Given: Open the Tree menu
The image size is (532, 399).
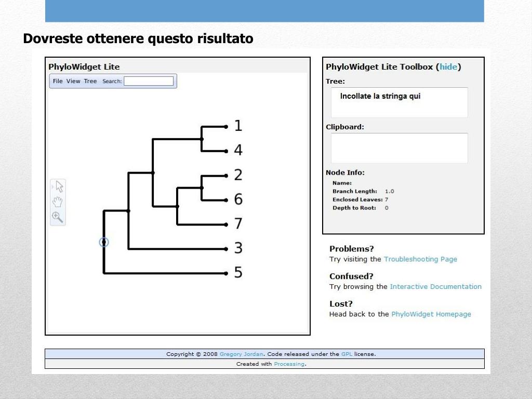Looking at the screenshot, I should 90,81.
